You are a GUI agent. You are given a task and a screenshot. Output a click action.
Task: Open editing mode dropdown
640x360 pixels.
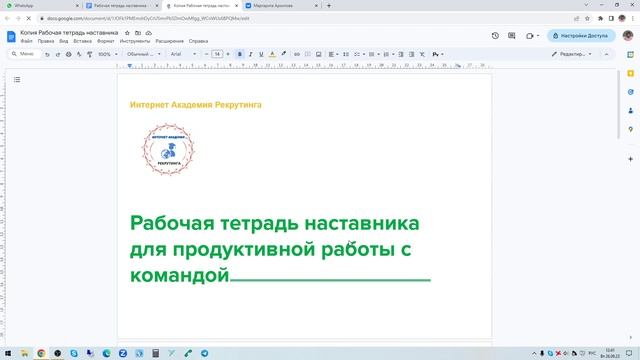pyautogui.click(x=571, y=54)
